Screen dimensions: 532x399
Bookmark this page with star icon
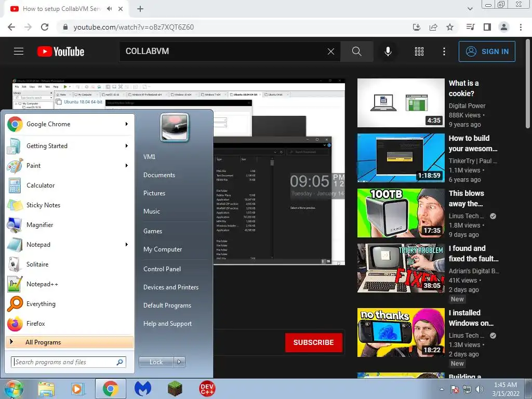[450, 27]
